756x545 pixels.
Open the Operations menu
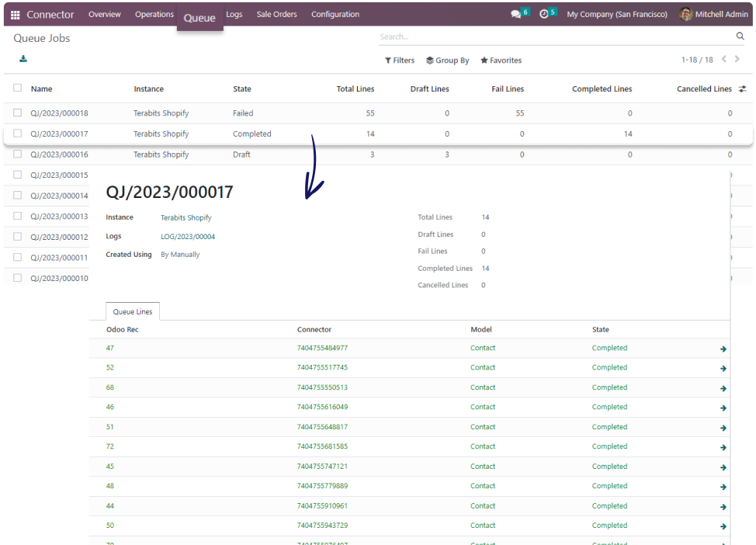(154, 15)
